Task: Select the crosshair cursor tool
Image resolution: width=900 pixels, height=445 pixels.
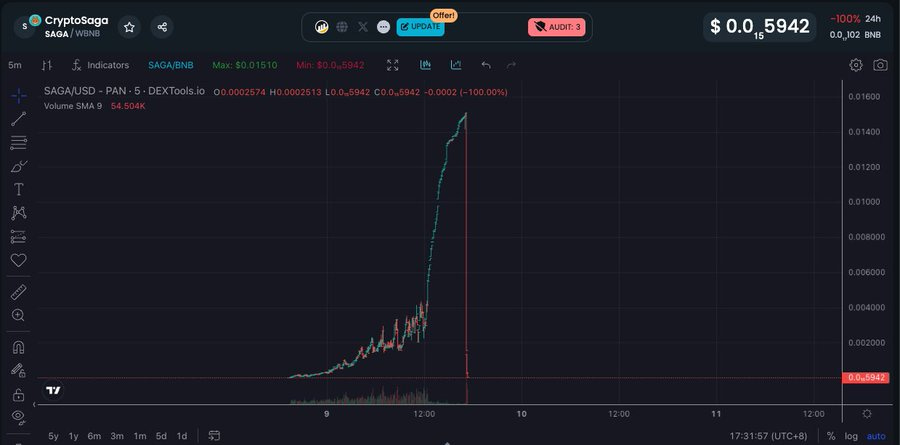Action: (18, 96)
